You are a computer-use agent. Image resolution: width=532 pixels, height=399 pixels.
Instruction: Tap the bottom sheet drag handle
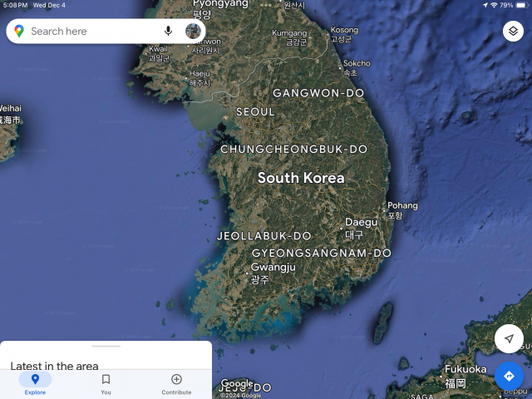pyautogui.click(x=106, y=346)
